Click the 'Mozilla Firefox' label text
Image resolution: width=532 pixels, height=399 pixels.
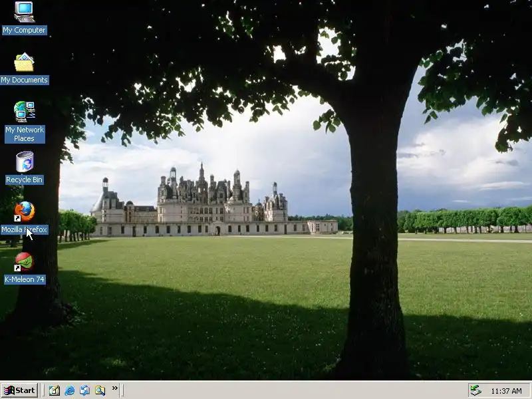(25, 229)
